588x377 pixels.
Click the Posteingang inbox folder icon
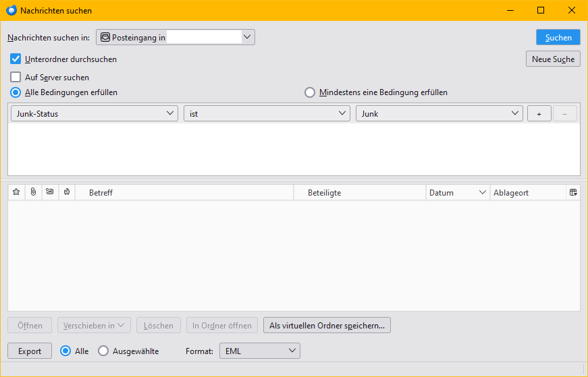pyautogui.click(x=105, y=37)
